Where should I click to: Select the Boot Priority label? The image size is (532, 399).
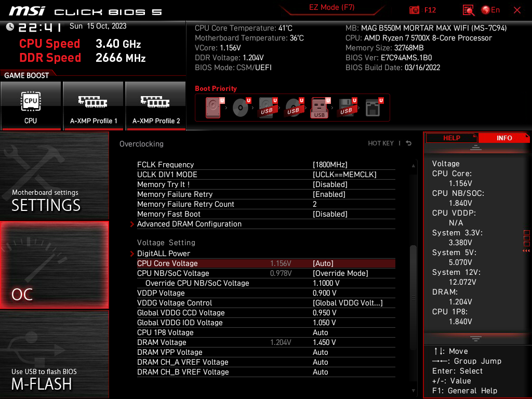pos(216,88)
